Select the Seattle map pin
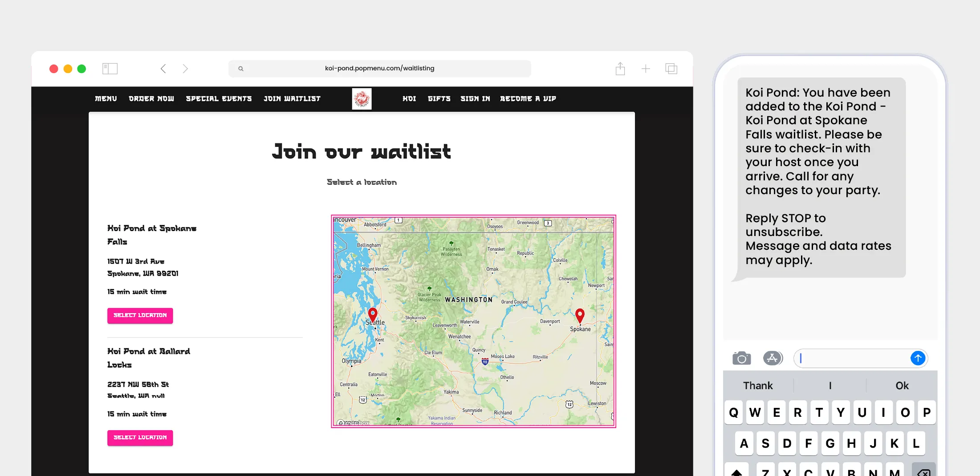The image size is (980, 476). (x=373, y=315)
